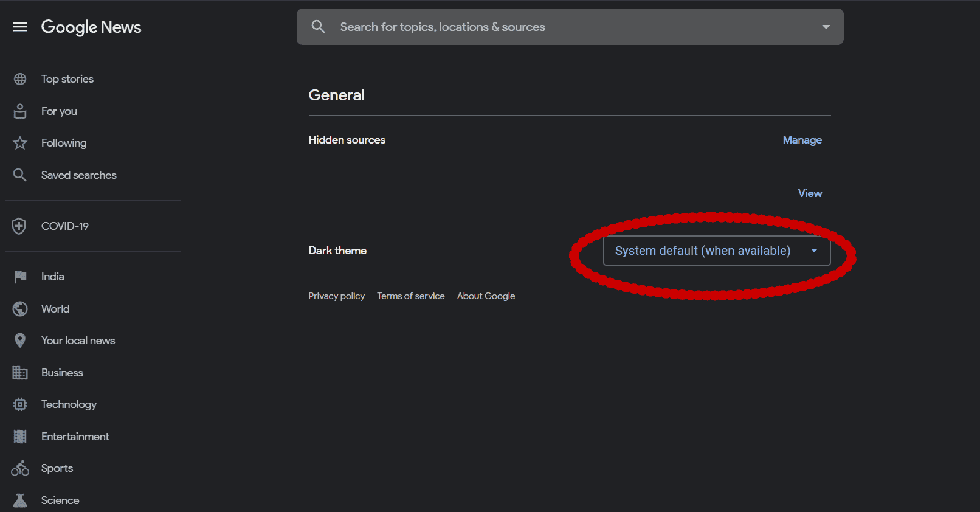The width and height of the screenshot is (980, 512).
Task: Click the View link
Action: [810, 193]
